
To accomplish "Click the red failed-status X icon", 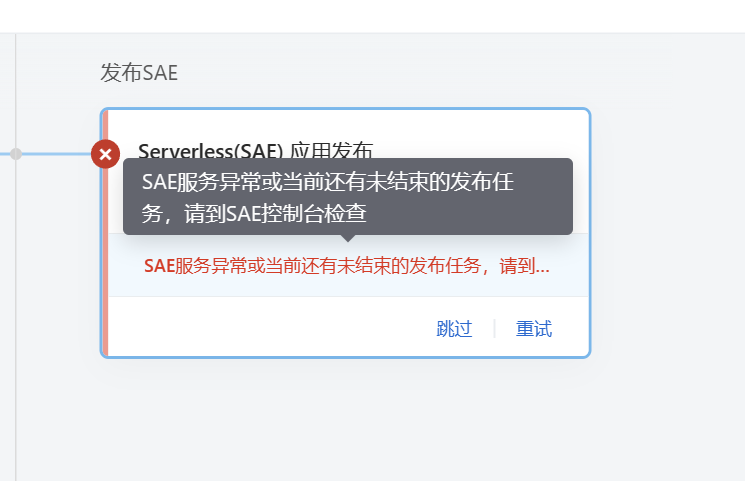I will tap(105, 154).
